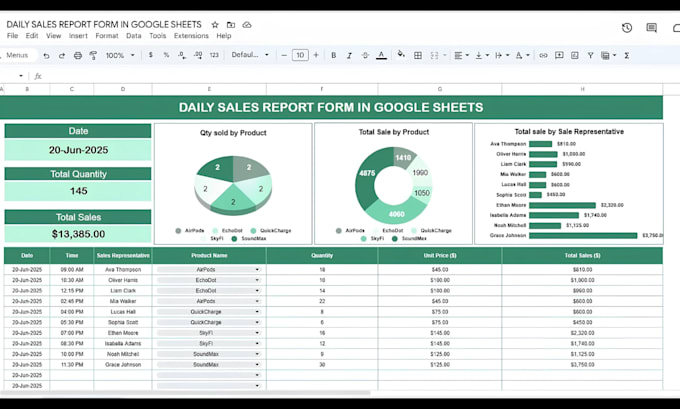The width and height of the screenshot is (680, 409).
Task: Increase decimal places
Action: click(198, 55)
